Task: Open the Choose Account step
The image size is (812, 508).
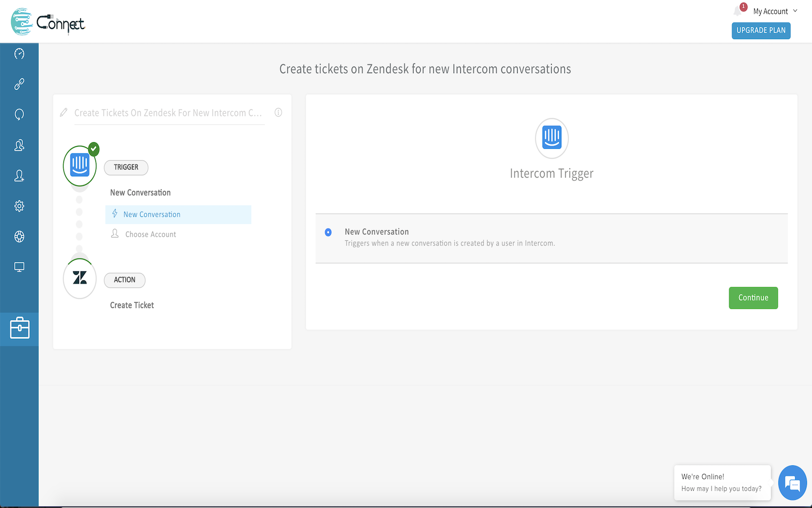Action: click(150, 234)
